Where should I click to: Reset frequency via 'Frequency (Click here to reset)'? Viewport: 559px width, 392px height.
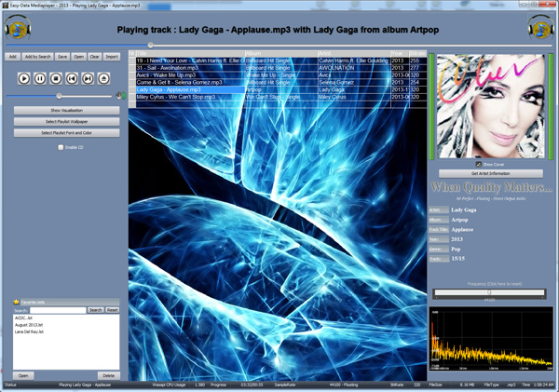(x=494, y=284)
